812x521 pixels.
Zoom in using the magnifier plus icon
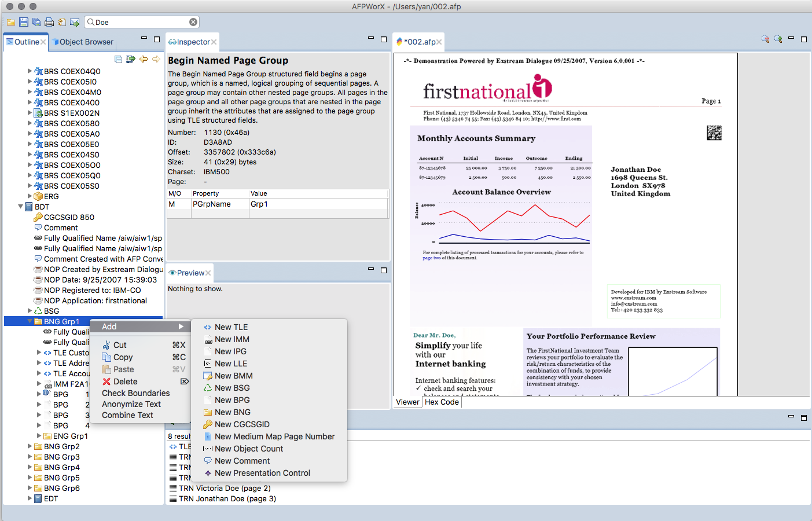click(x=777, y=39)
